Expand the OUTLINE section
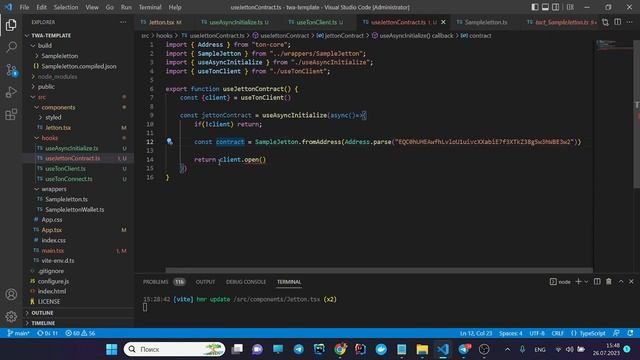This screenshot has width=640, height=360. tap(42, 313)
